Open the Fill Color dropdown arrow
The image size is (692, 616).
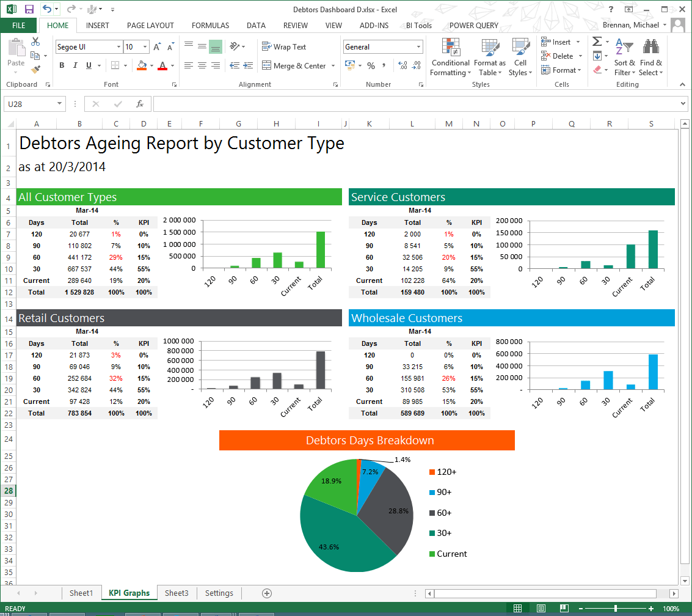[x=150, y=65]
